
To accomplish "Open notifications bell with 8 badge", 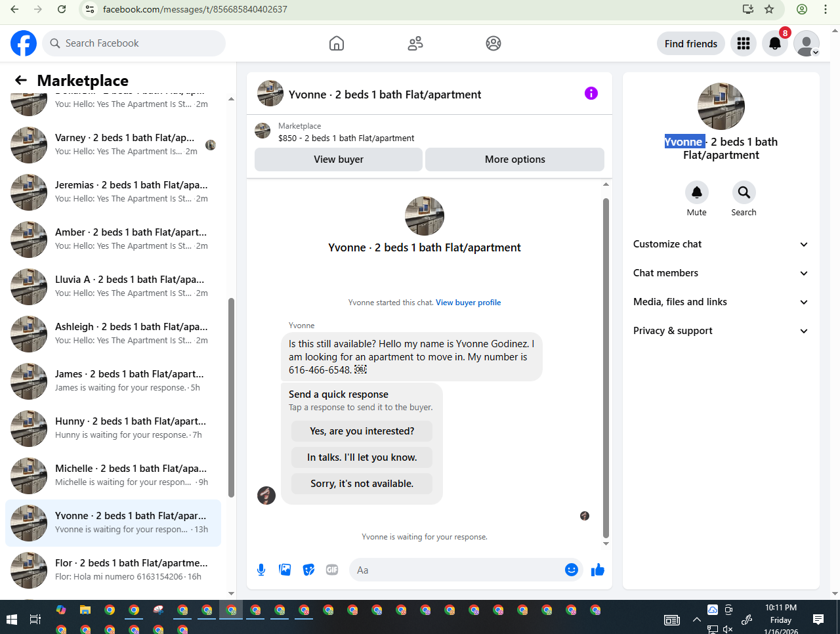I will pyautogui.click(x=775, y=43).
